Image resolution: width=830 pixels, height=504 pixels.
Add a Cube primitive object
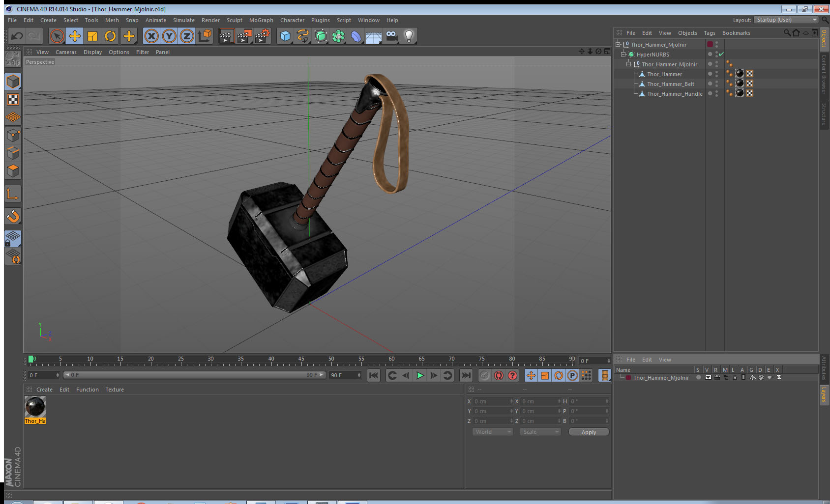(285, 36)
